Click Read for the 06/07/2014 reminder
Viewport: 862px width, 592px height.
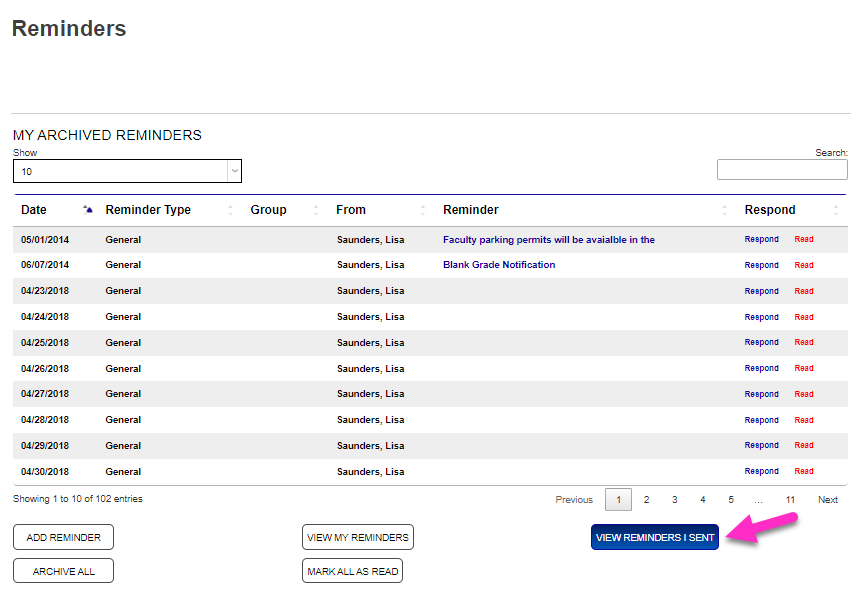804,266
